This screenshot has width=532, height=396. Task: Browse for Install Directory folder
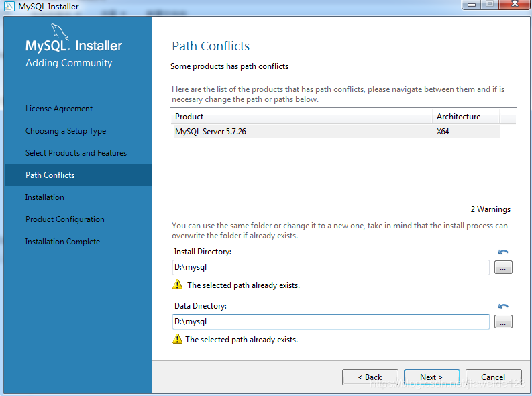coord(503,267)
